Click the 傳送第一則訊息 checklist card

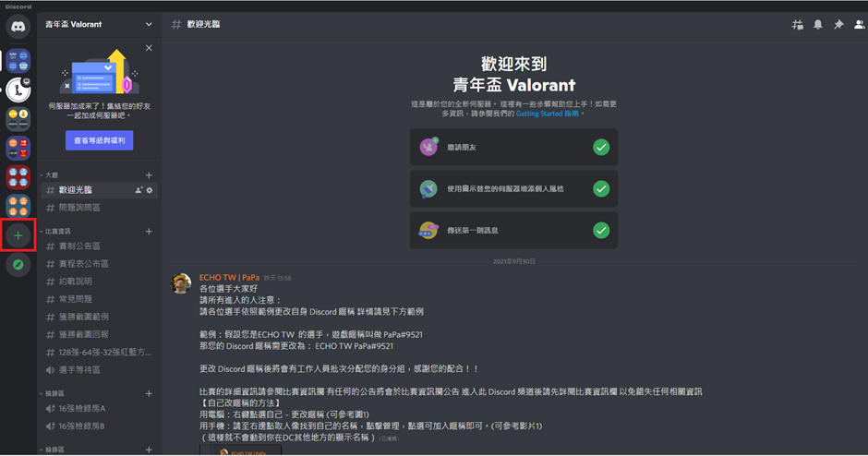(513, 230)
